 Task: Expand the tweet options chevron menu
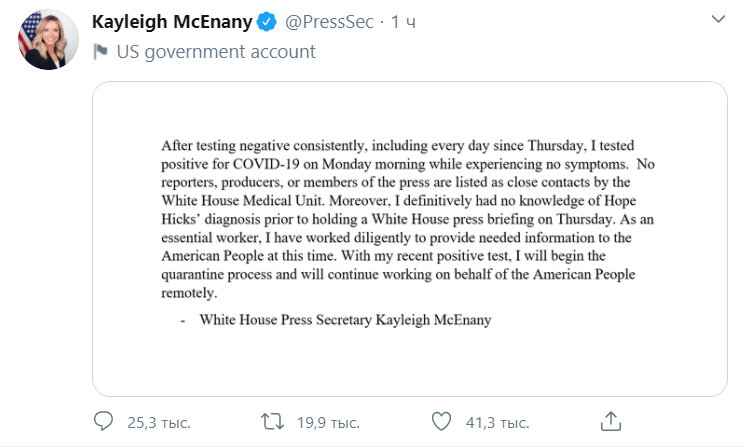click(718, 20)
